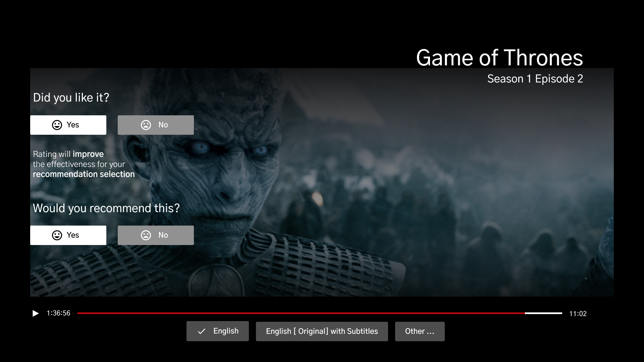Viewport: 644px width, 362px height.
Task: Click the Game of Thrones title
Action: click(499, 58)
